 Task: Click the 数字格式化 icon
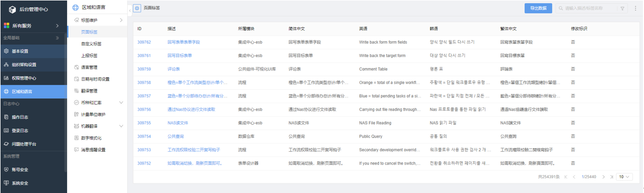76,138
